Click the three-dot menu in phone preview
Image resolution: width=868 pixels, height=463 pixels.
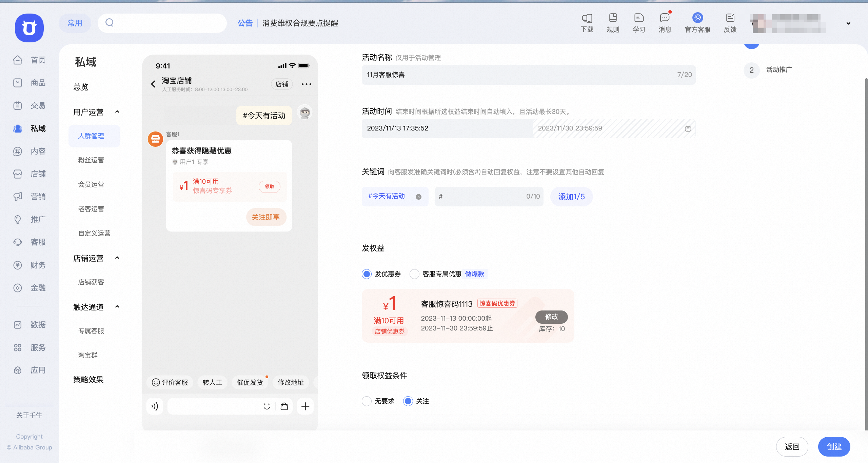306,84
